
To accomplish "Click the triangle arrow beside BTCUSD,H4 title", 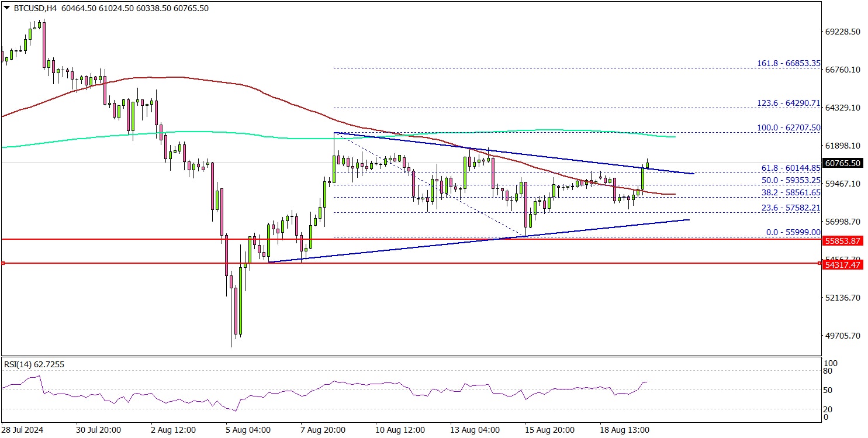I will click(5, 8).
